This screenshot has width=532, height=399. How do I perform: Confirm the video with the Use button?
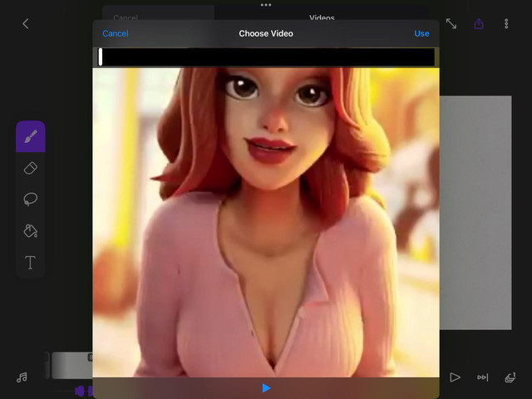421,33
